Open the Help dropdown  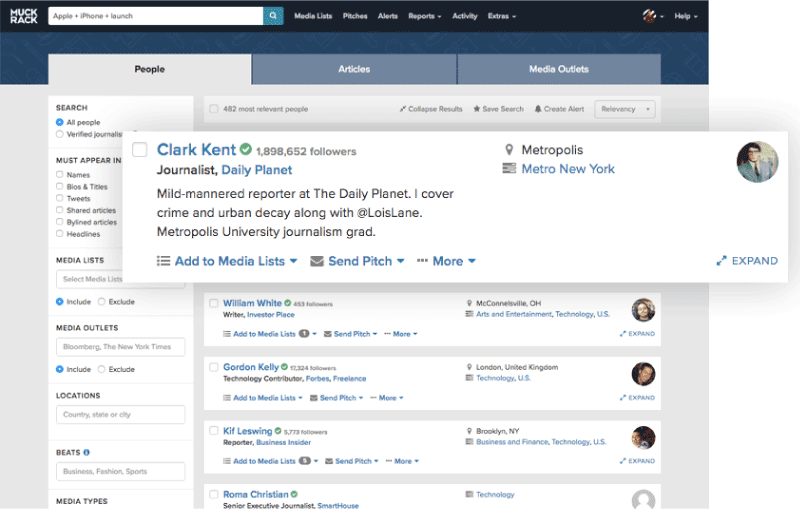(x=686, y=16)
